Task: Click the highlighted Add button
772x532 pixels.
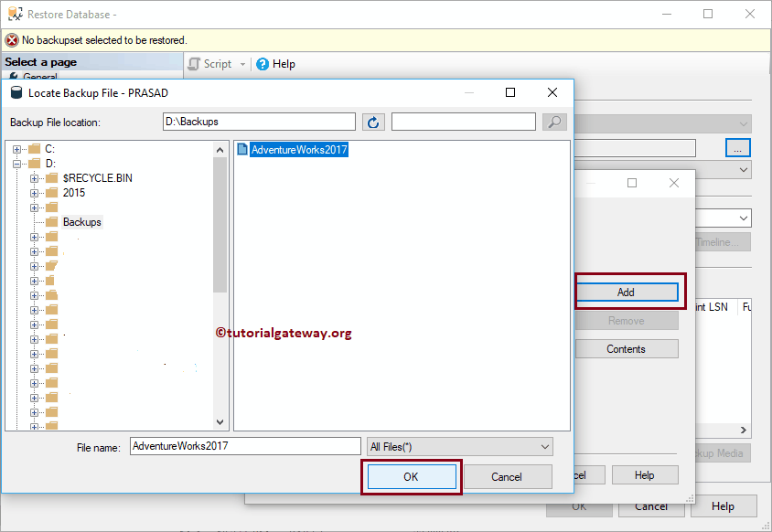Action: [x=627, y=291]
